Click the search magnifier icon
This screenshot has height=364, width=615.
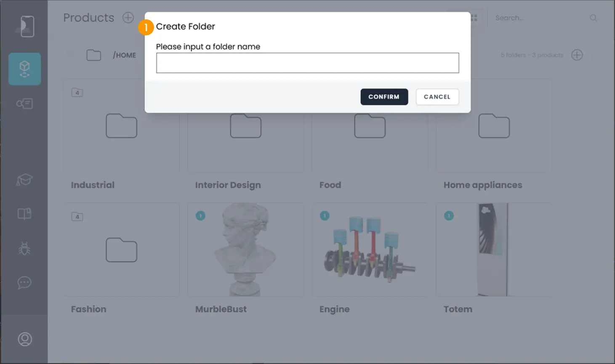(x=593, y=18)
